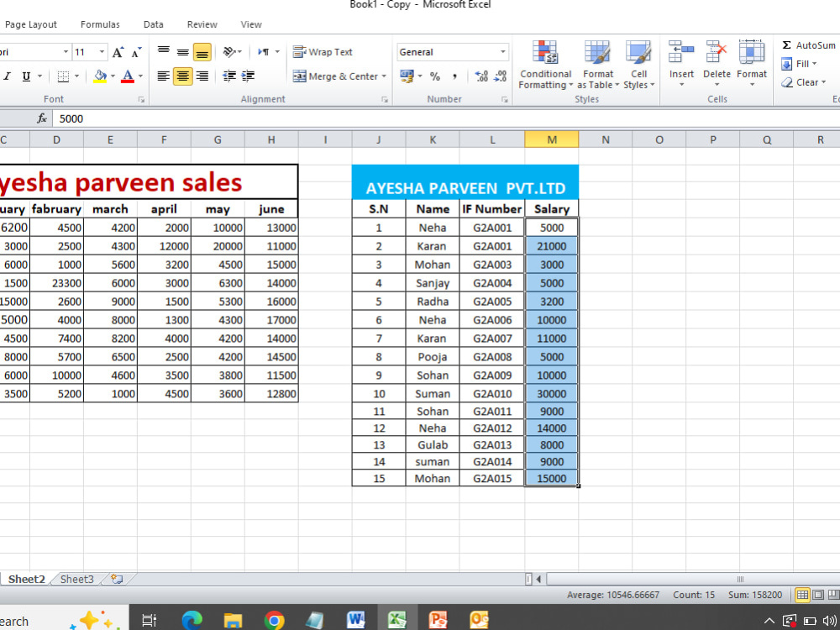This screenshot has height=630, width=840.
Task: Align text right
Action: (202, 76)
